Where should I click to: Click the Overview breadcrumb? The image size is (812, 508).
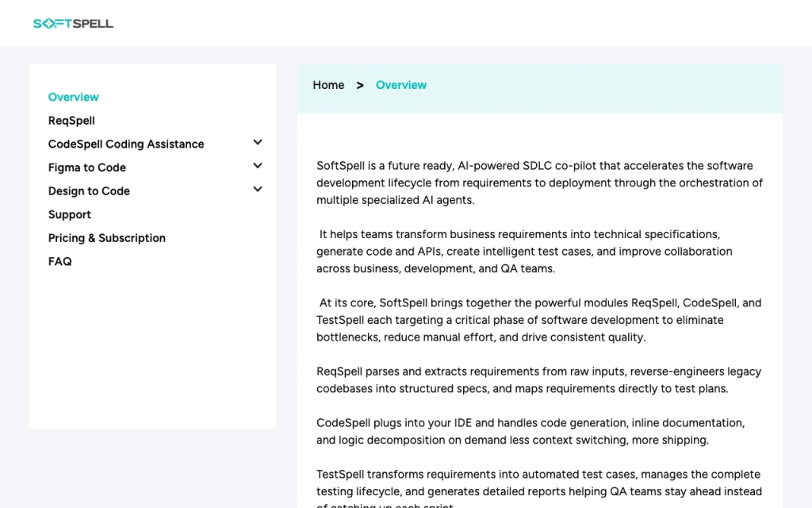pos(400,85)
